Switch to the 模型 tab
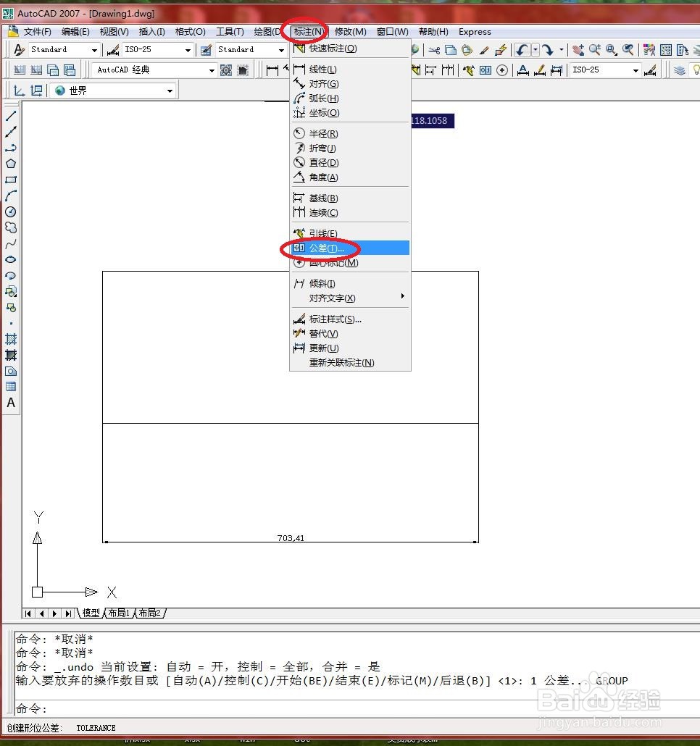The height and width of the screenshot is (746, 700). (x=91, y=613)
